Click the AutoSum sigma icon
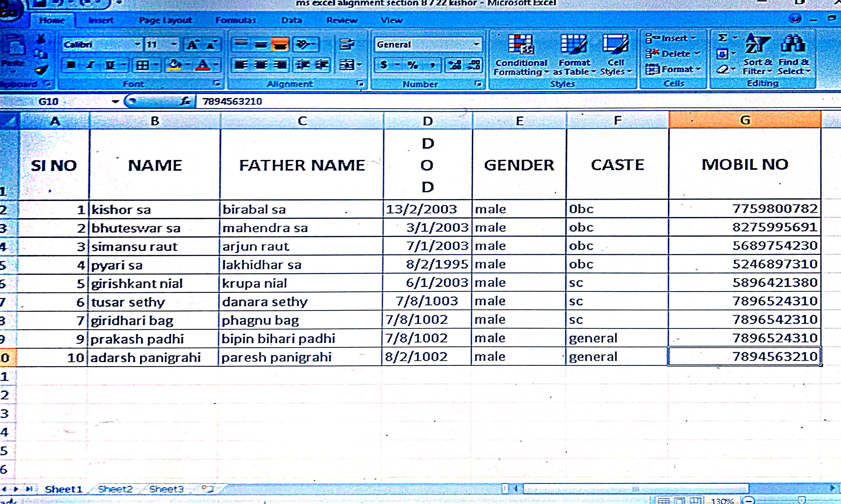Screen dimensions: 841x504 pyautogui.click(x=722, y=38)
